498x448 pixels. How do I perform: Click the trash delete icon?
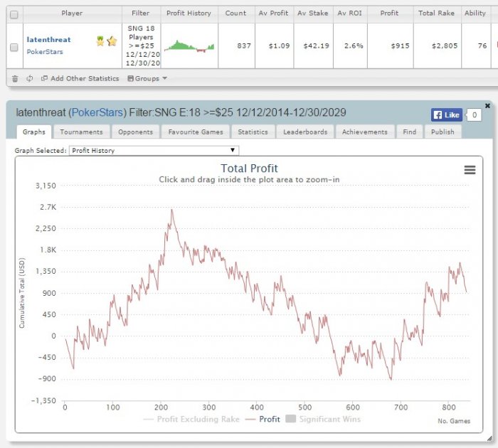point(15,78)
